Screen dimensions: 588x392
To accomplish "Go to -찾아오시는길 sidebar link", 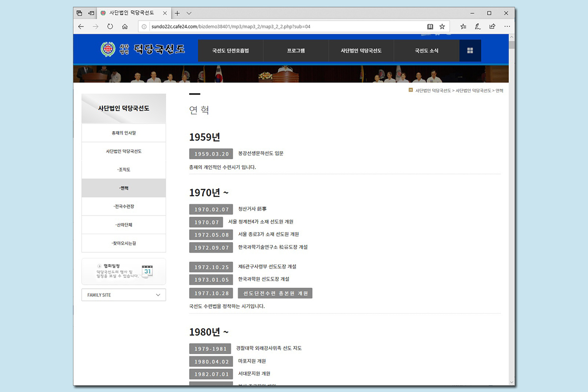I will tap(123, 243).
